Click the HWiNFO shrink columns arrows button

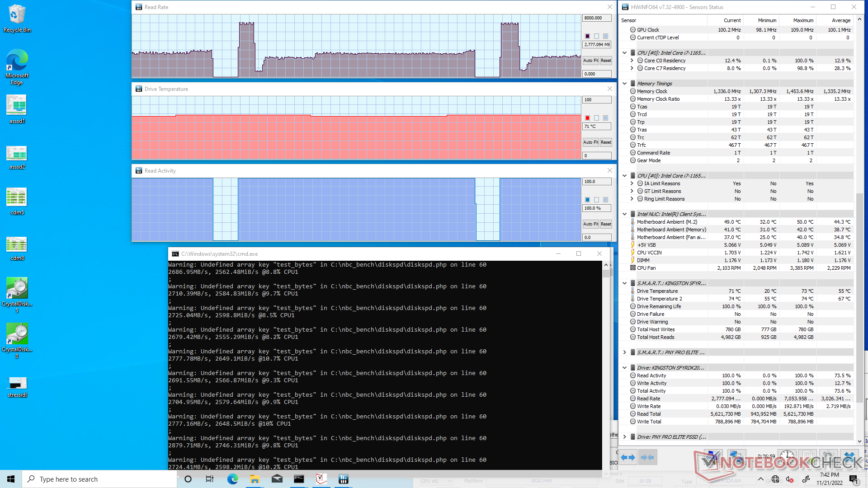647,457
